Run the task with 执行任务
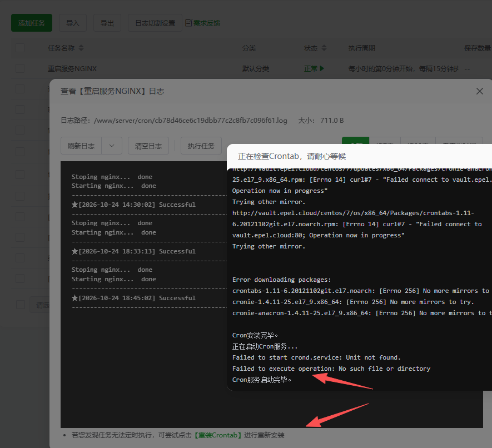 [x=201, y=146]
